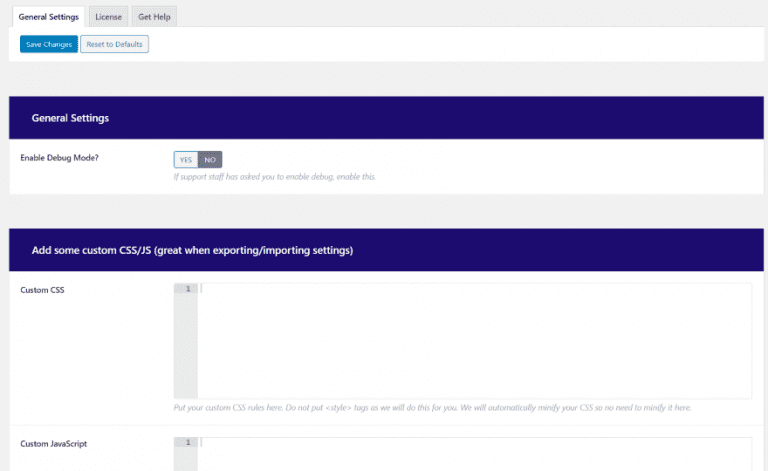768x471 pixels.
Task: Click the Save Changes button
Action: [49, 44]
